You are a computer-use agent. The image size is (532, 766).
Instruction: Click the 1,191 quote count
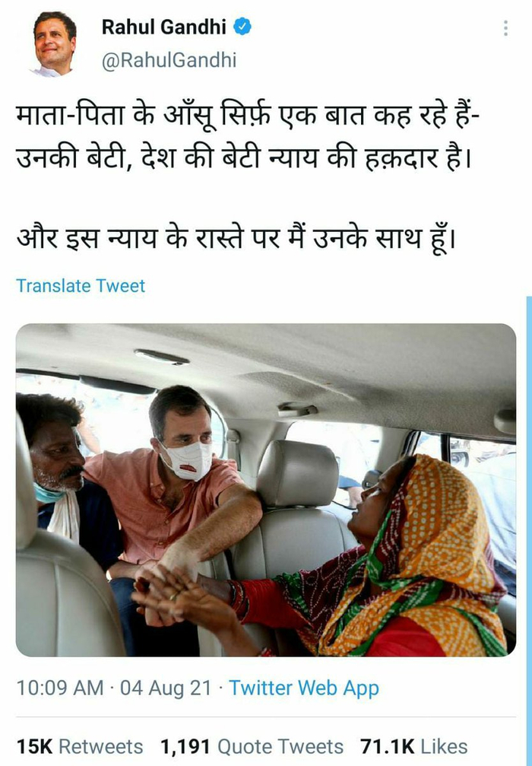(185, 746)
